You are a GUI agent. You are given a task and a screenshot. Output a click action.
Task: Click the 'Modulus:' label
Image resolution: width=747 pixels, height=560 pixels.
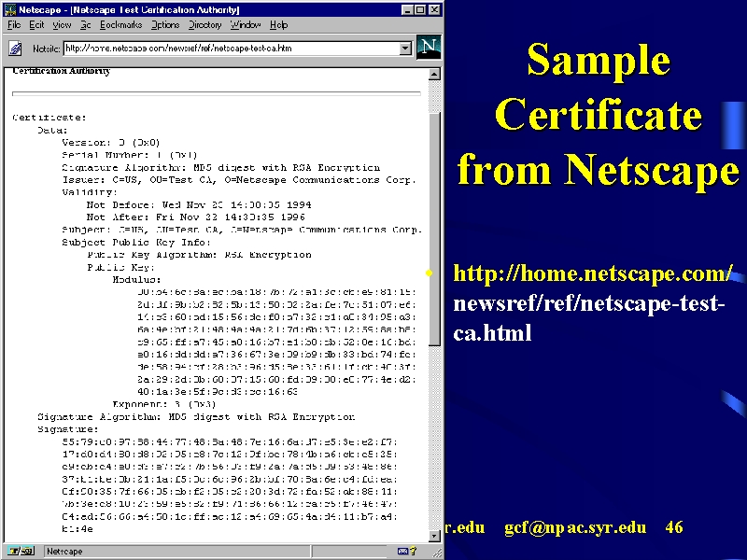pos(136,279)
